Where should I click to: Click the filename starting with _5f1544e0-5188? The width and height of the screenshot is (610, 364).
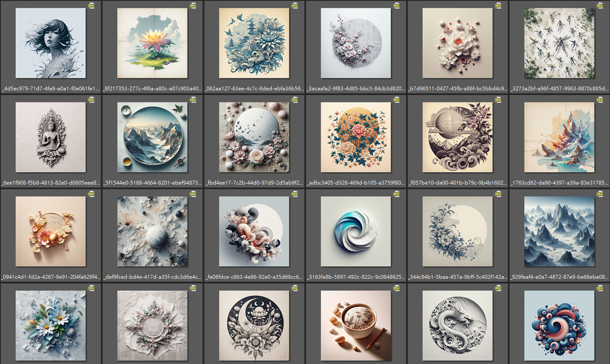(x=152, y=183)
